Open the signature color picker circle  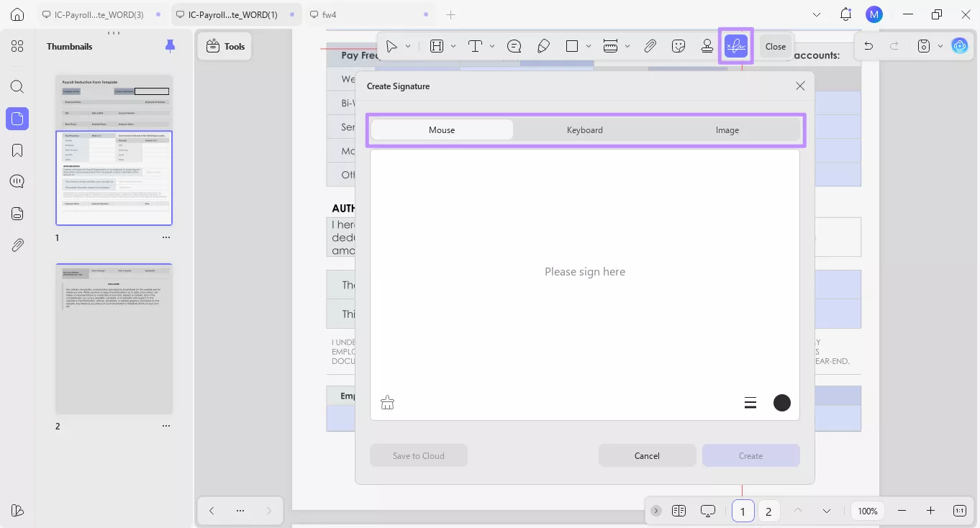click(x=781, y=403)
